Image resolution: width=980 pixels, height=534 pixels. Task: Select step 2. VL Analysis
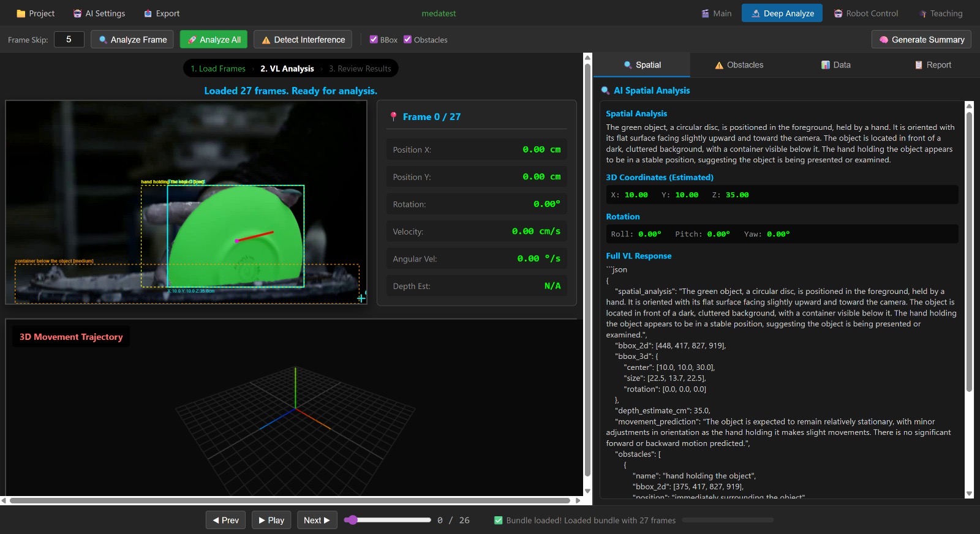coord(287,69)
